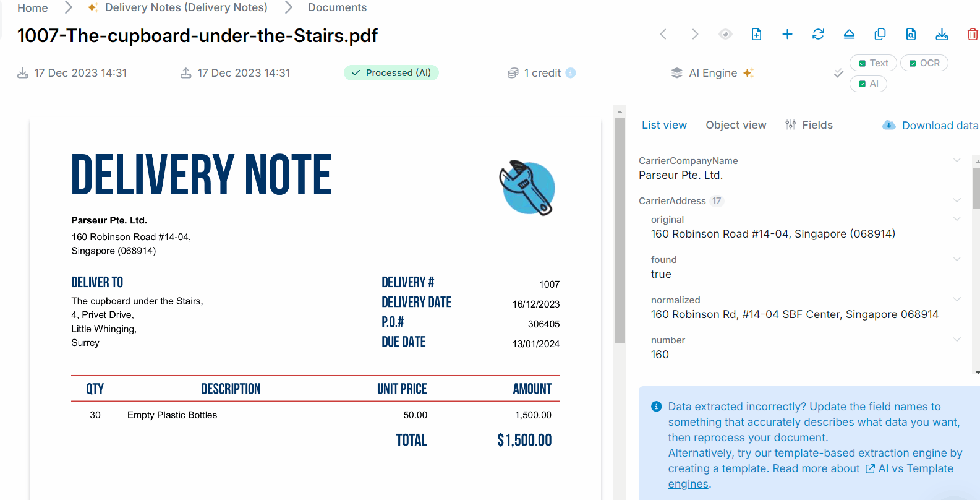Viewport: 980px width, 500px height.
Task: Toggle the OCR status badge
Action: 924,62
